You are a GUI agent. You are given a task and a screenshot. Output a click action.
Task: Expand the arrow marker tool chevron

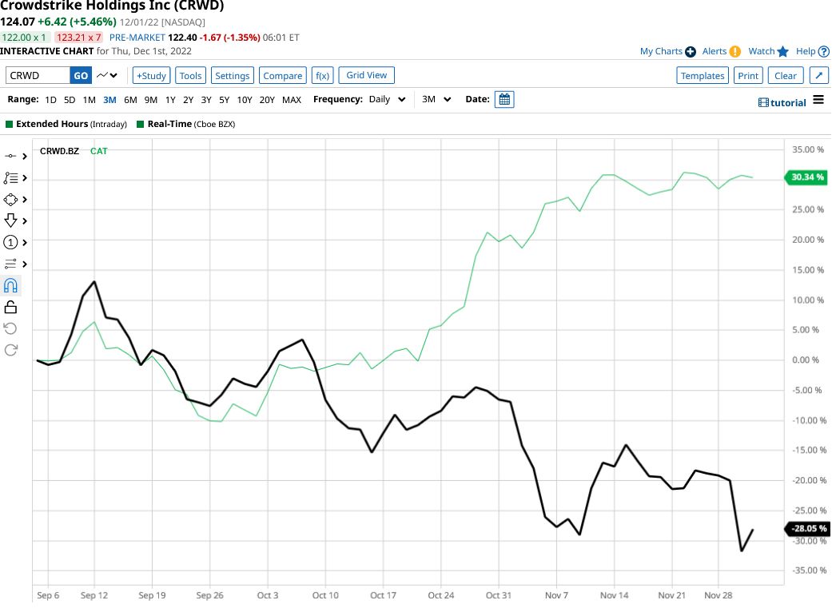click(25, 221)
